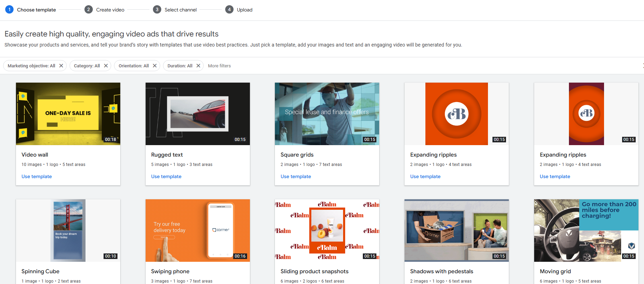Go to the Choose template step label
644x284 pixels.
(x=36, y=10)
